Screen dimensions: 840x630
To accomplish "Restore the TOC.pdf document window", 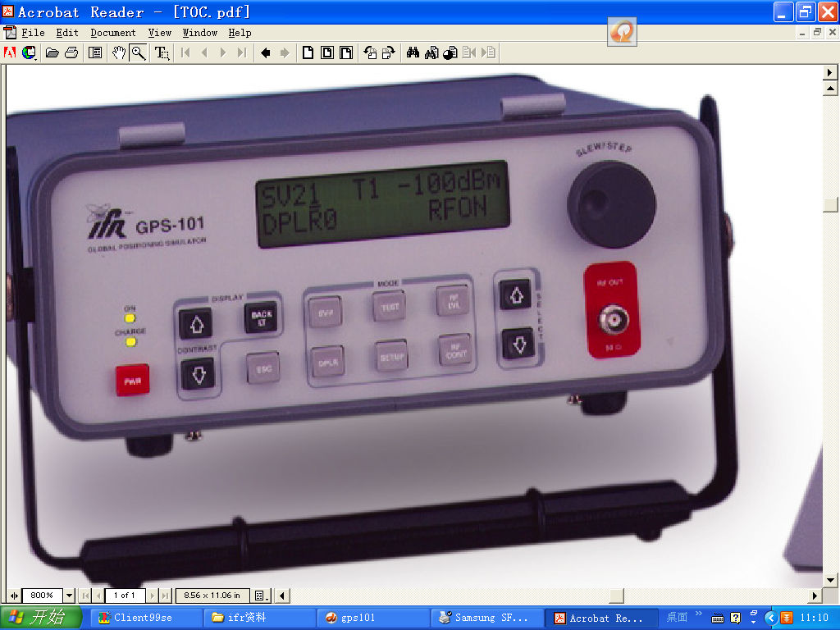I will pyautogui.click(x=817, y=33).
